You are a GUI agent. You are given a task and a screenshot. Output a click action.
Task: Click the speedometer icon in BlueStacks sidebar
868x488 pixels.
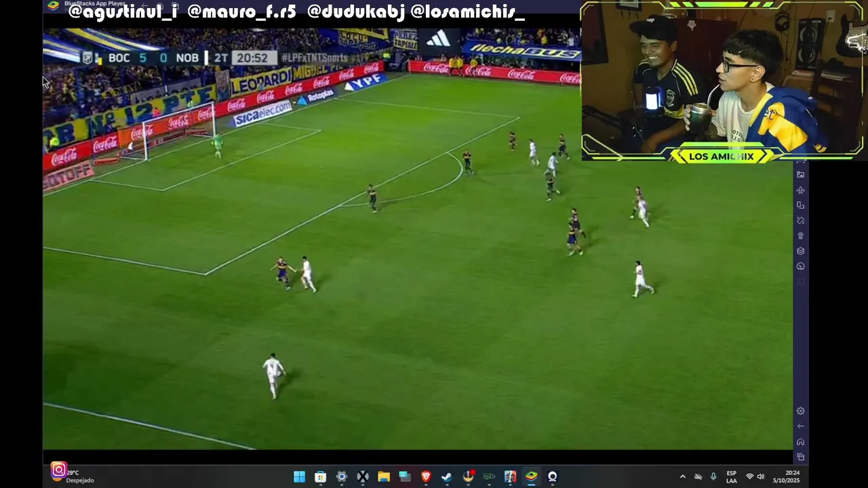[800, 266]
